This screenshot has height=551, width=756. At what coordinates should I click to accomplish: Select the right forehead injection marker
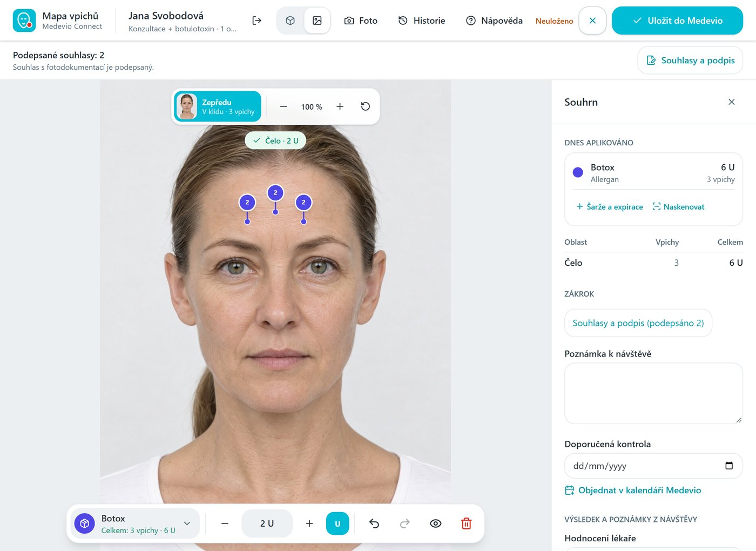pyautogui.click(x=303, y=203)
